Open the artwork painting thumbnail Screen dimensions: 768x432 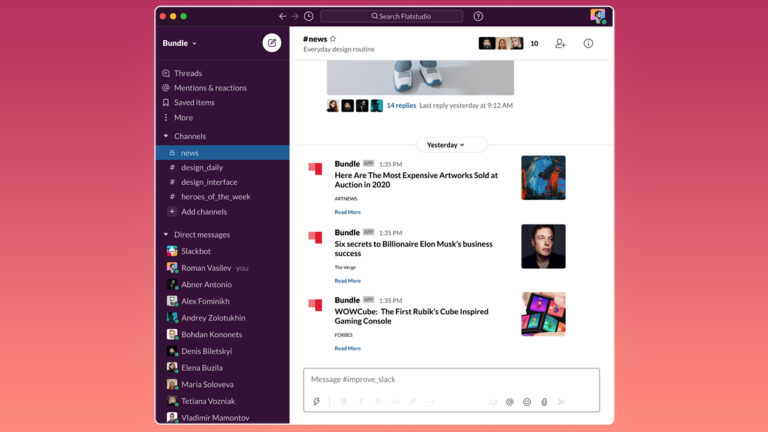(x=543, y=178)
